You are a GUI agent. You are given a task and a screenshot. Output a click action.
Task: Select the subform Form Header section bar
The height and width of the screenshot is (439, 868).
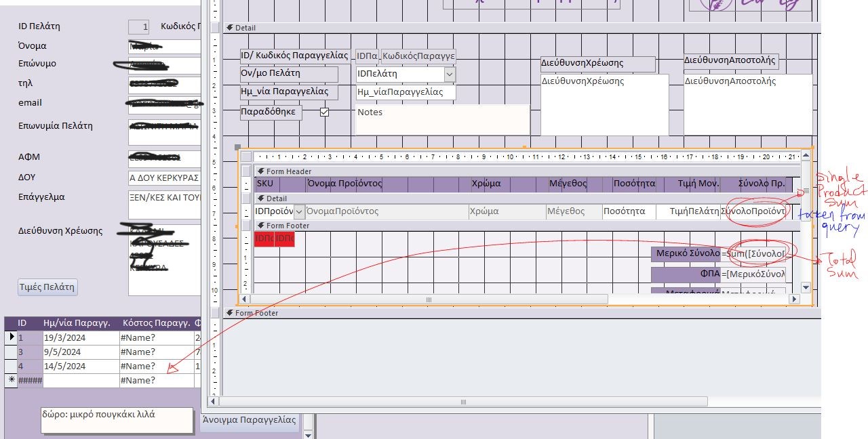527,171
